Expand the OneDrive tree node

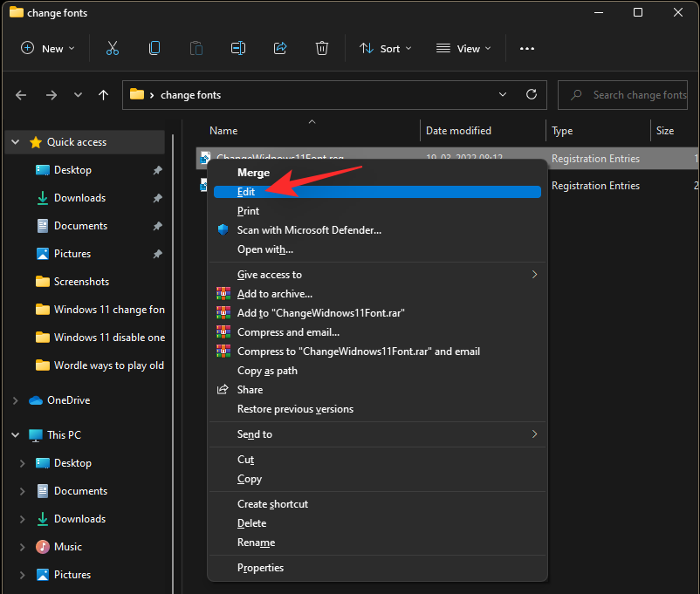(x=15, y=400)
